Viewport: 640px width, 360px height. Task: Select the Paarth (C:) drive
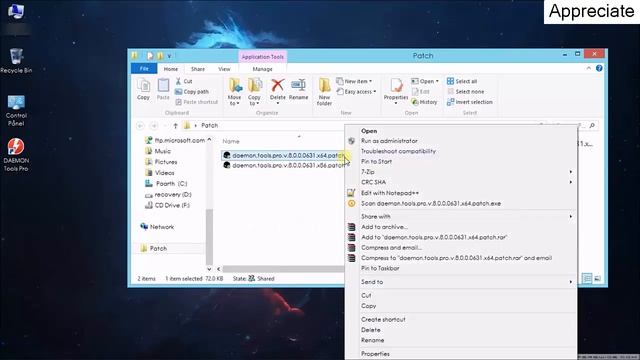coord(166,184)
